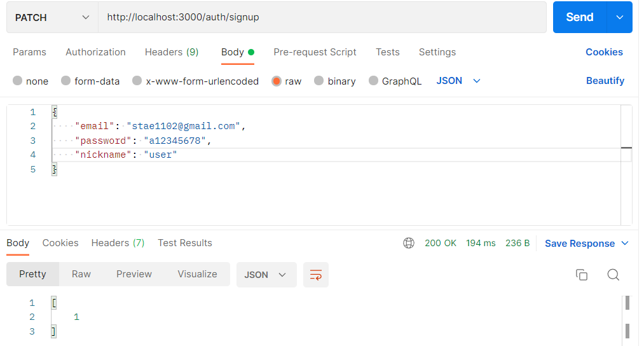Image resolution: width=644 pixels, height=346 pixels.
Task: Click the Send button
Action: click(x=580, y=17)
